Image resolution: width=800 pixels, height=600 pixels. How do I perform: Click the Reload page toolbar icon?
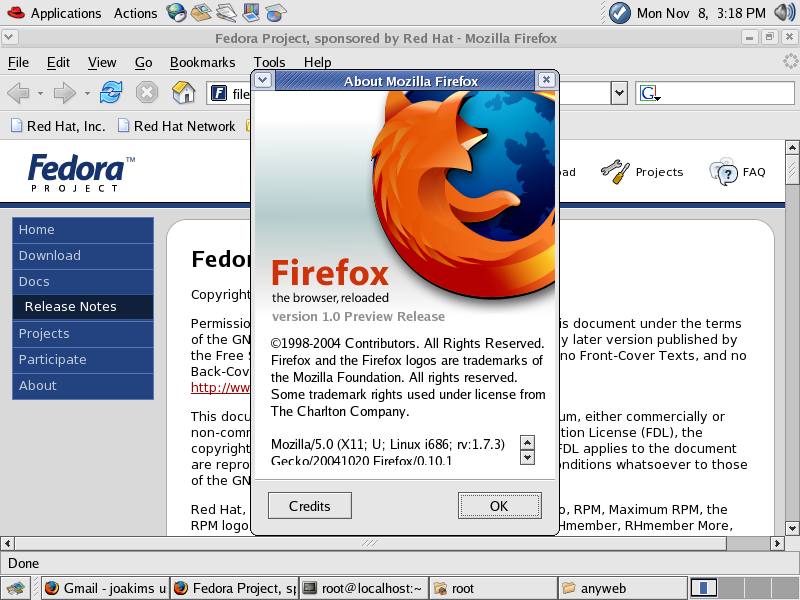[x=110, y=93]
